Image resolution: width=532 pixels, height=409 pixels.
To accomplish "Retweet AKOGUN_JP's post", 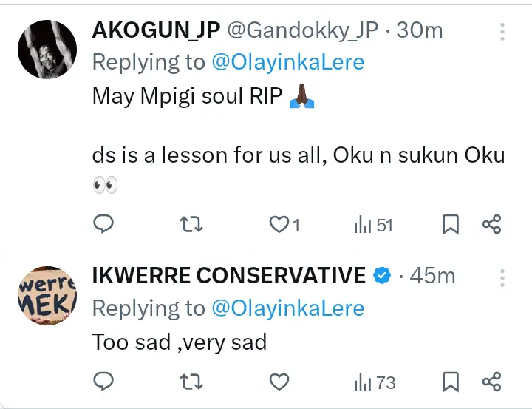I will pyautogui.click(x=191, y=224).
